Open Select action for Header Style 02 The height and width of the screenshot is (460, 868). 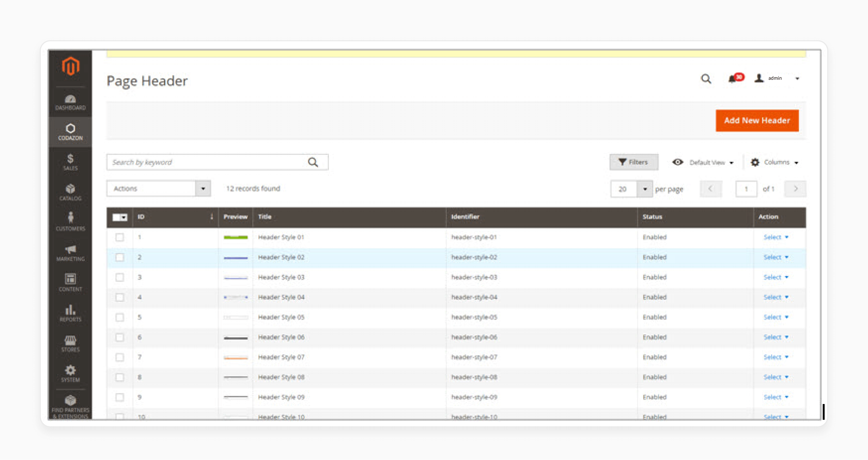(776, 258)
